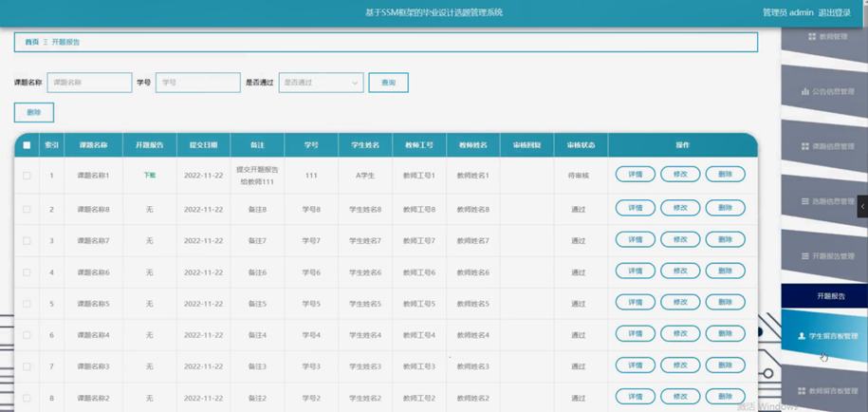Click 修改 for 课题名称2
The image size is (868, 412).
pyautogui.click(x=680, y=397)
